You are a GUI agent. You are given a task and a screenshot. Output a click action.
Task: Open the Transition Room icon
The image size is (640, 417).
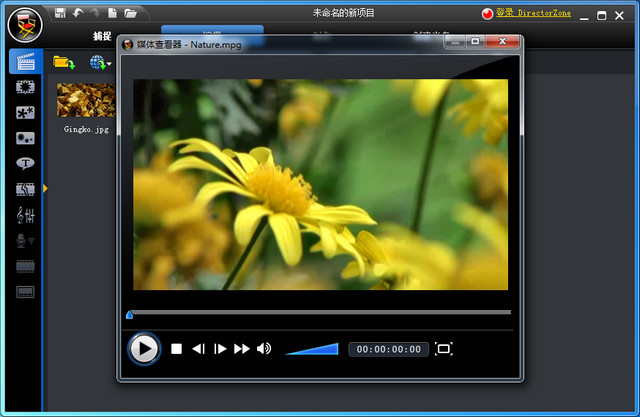coord(25,189)
